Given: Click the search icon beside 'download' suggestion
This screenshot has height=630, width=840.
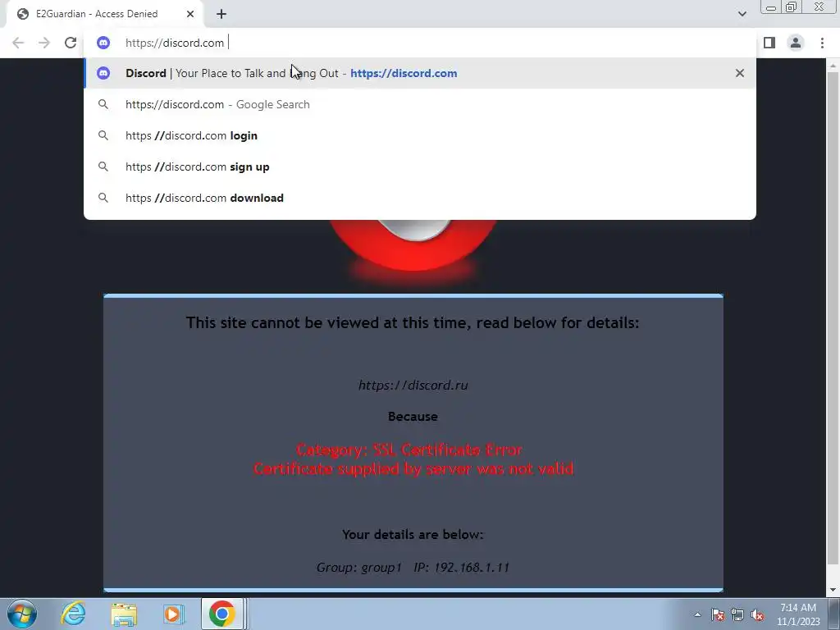Looking at the screenshot, I should click(x=103, y=198).
